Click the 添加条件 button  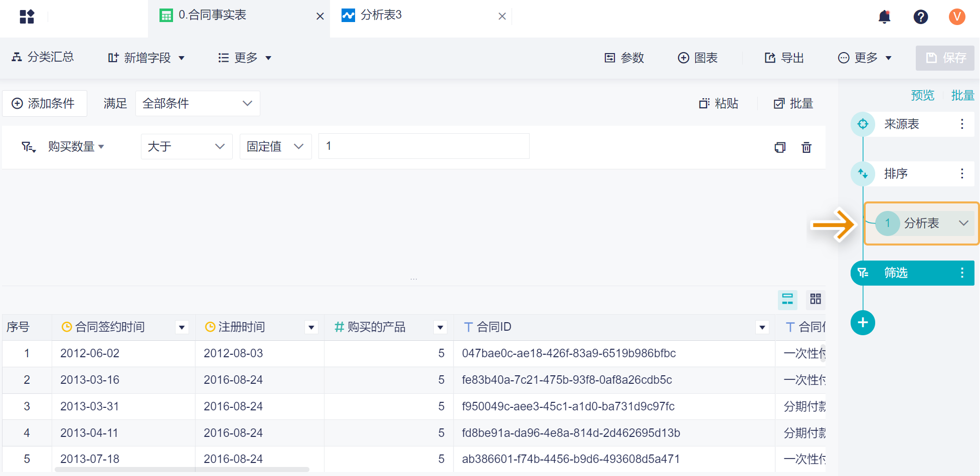coord(44,103)
